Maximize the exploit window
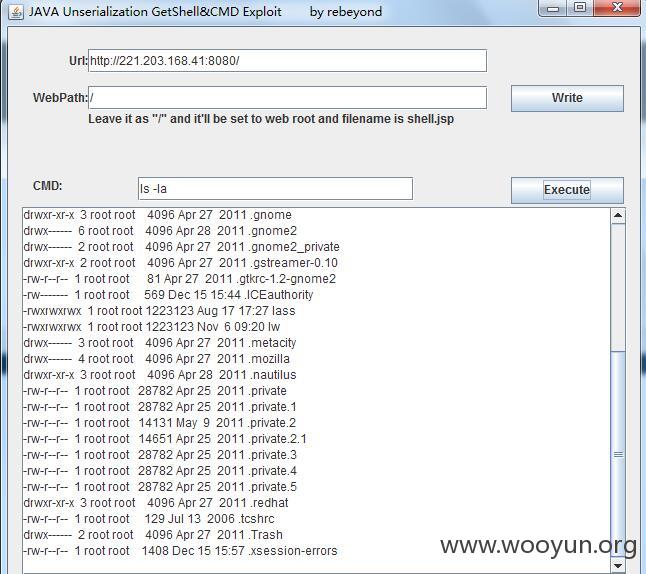The width and height of the screenshot is (646, 574). [x=580, y=7]
